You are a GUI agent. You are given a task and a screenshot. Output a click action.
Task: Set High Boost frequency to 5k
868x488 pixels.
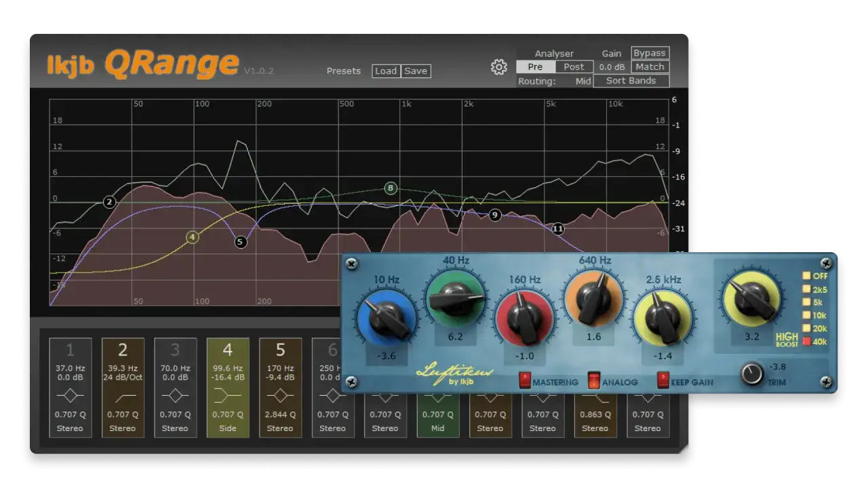[x=806, y=302]
